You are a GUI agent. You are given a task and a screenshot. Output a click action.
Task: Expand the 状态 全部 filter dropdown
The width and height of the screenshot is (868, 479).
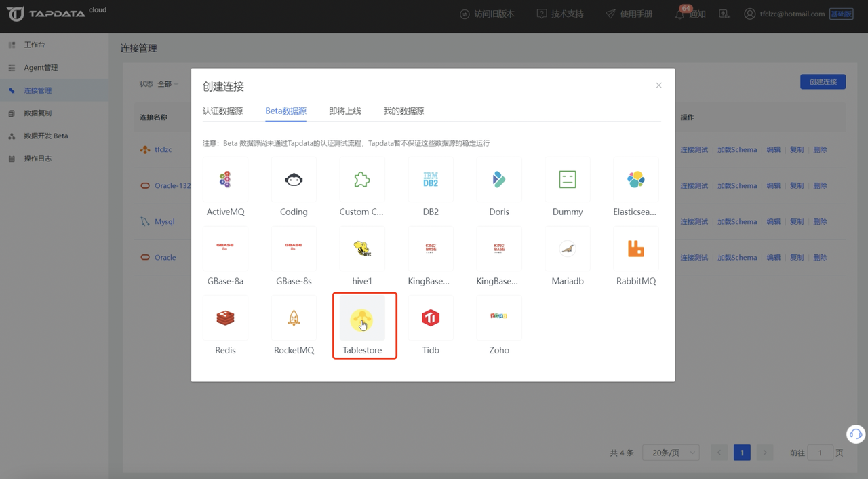click(167, 84)
